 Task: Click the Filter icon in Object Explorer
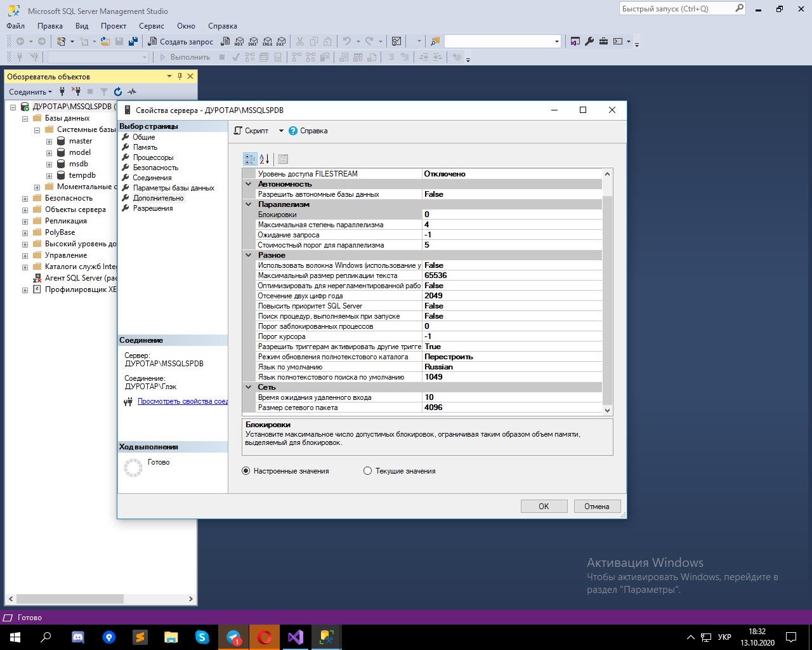pos(104,91)
